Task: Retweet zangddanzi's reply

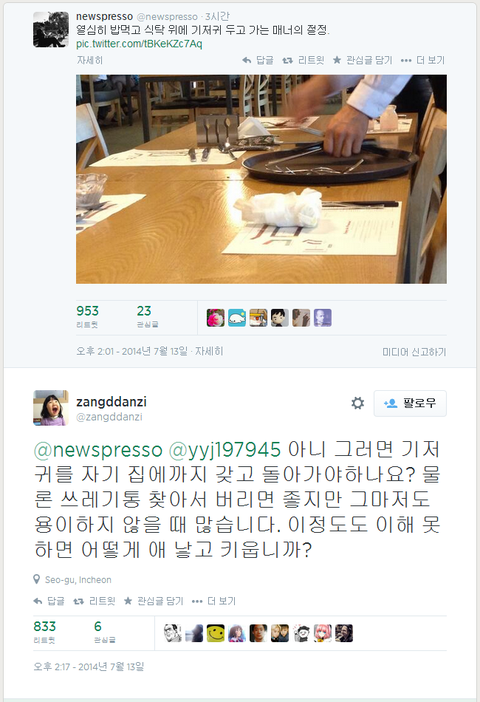Action: [x=79, y=601]
